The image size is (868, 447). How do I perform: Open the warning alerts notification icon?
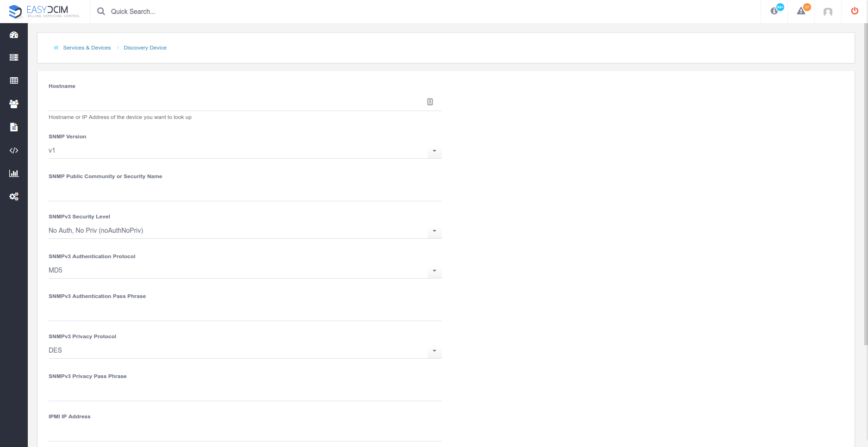(x=801, y=11)
